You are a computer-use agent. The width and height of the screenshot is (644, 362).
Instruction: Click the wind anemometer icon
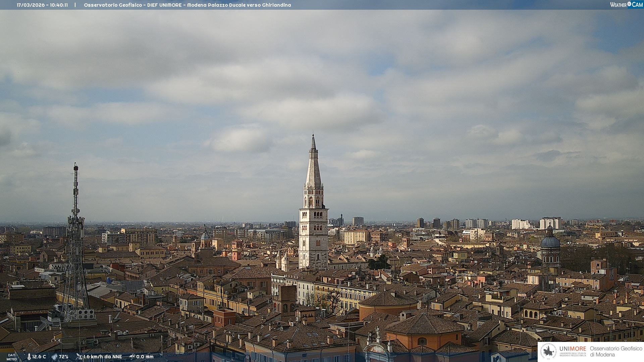click(x=79, y=357)
